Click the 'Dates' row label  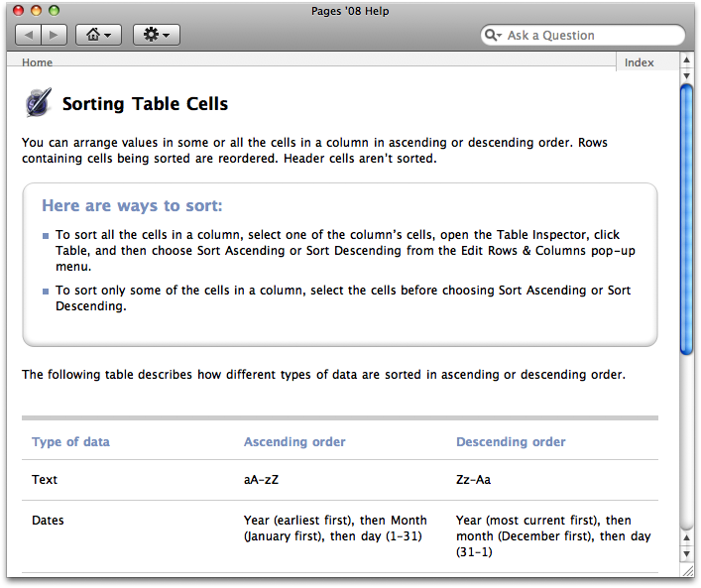tap(48, 520)
